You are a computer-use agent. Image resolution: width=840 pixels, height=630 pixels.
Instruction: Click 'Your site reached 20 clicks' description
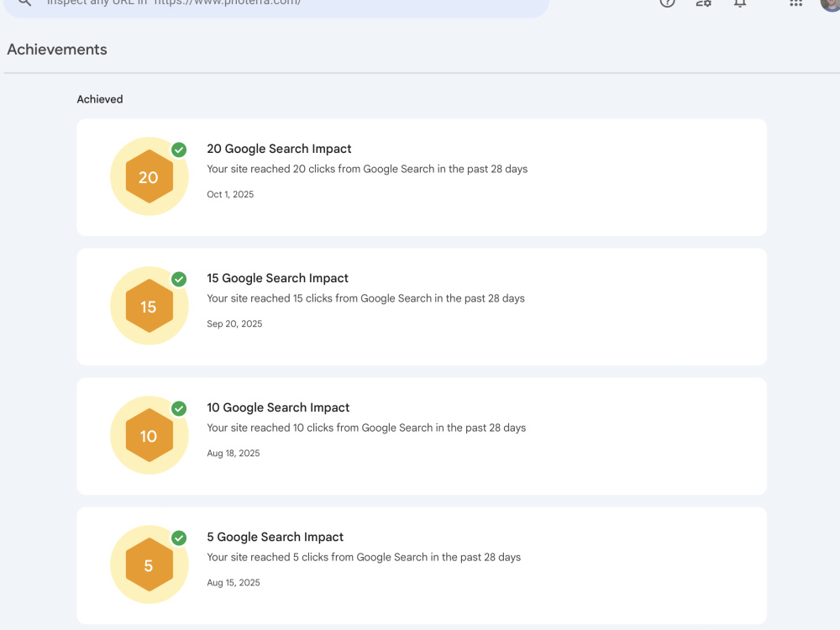pos(367,170)
